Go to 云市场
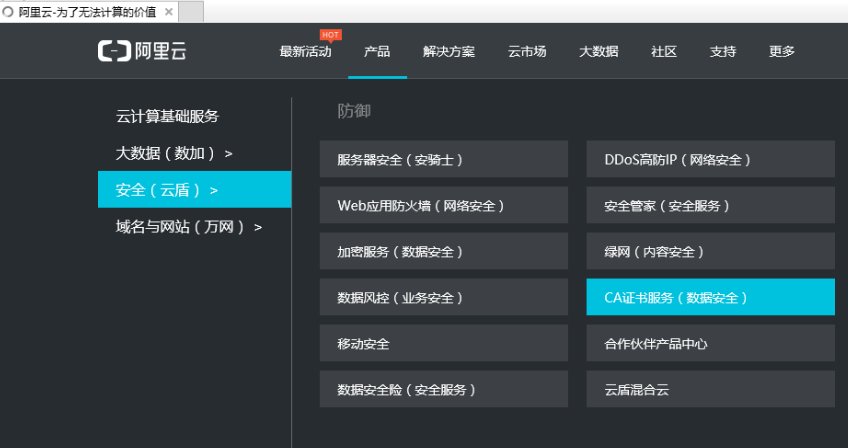The width and height of the screenshot is (848, 448). tap(527, 52)
